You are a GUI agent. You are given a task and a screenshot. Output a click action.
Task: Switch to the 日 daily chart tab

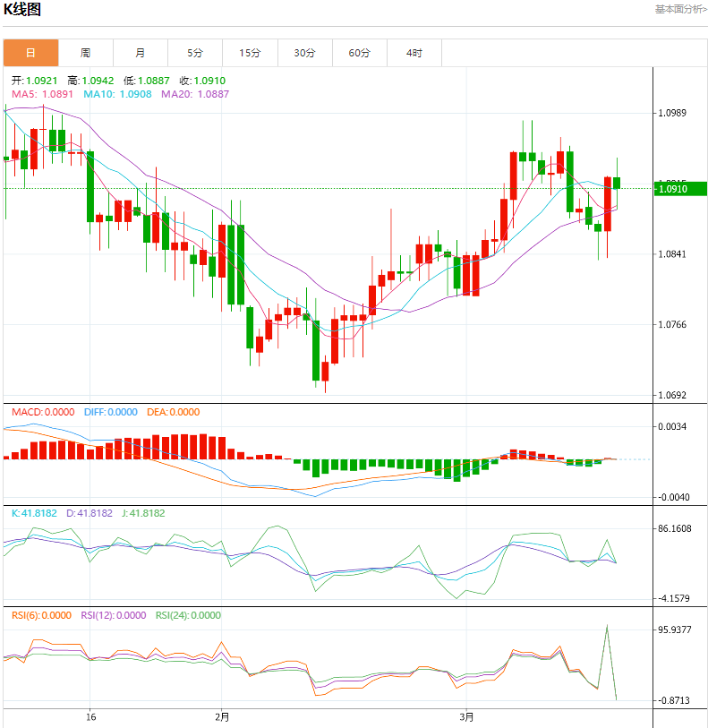30,53
